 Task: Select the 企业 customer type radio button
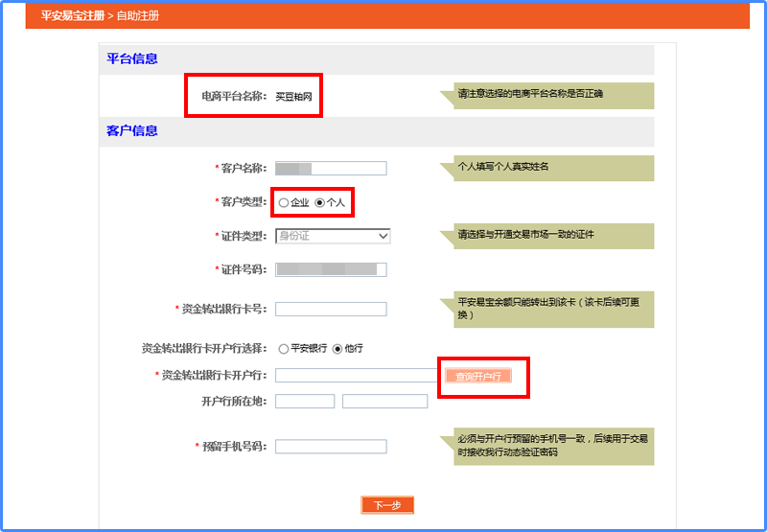click(284, 203)
